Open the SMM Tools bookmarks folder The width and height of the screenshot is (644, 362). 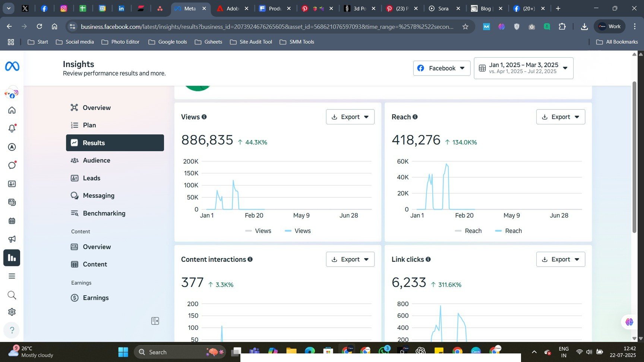point(297,42)
